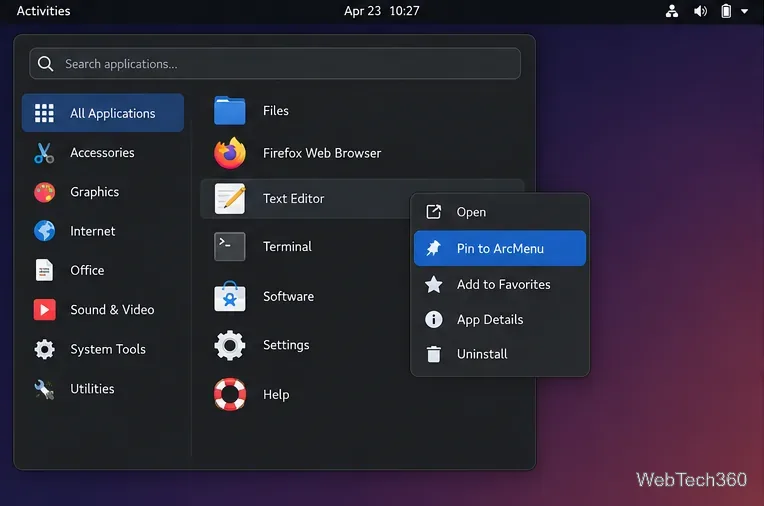Click the search magnifier icon
This screenshot has width=764, height=506.
(x=45, y=64)
